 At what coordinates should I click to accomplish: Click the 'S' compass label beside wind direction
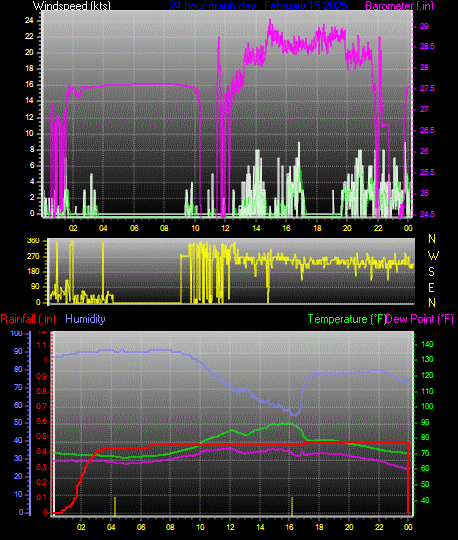(431, 272)
